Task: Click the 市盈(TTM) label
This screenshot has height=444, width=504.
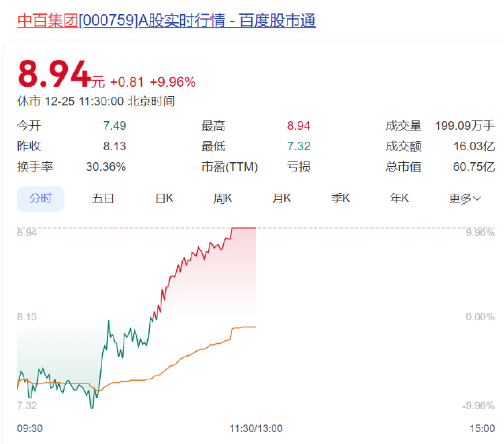Action: click(230, 167)
